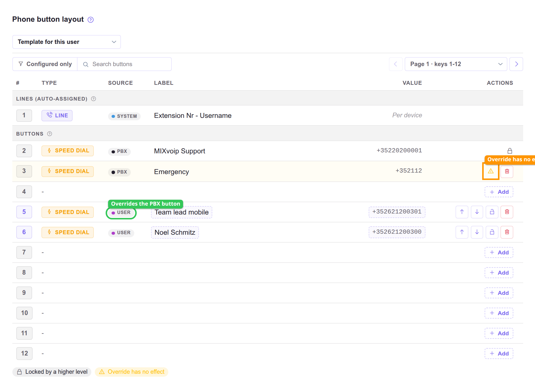Image resolution: width=535 pixels, height=392 pixels.
Task: Edit the Noel Schmitz label
Action: (175, 232)
